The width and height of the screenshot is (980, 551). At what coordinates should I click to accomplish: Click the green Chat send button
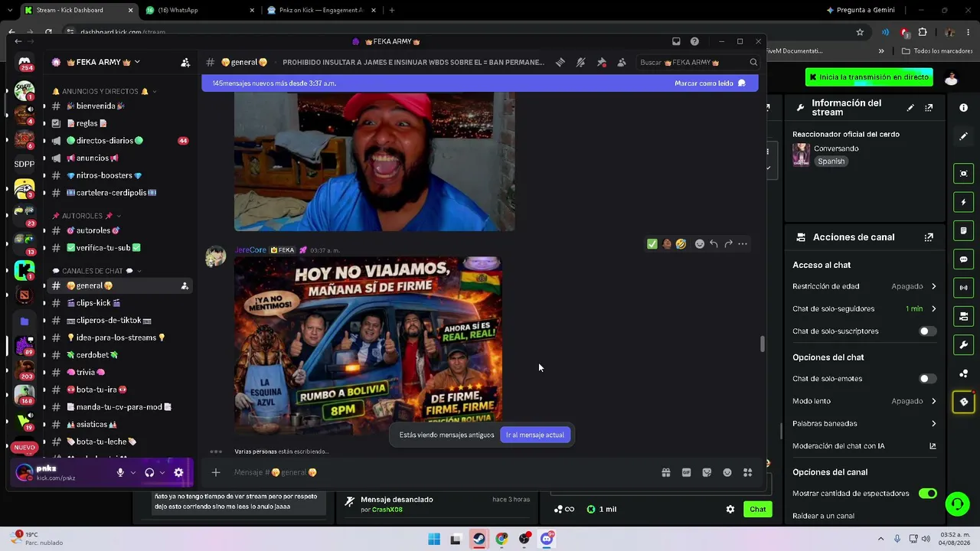coord(758,510)
